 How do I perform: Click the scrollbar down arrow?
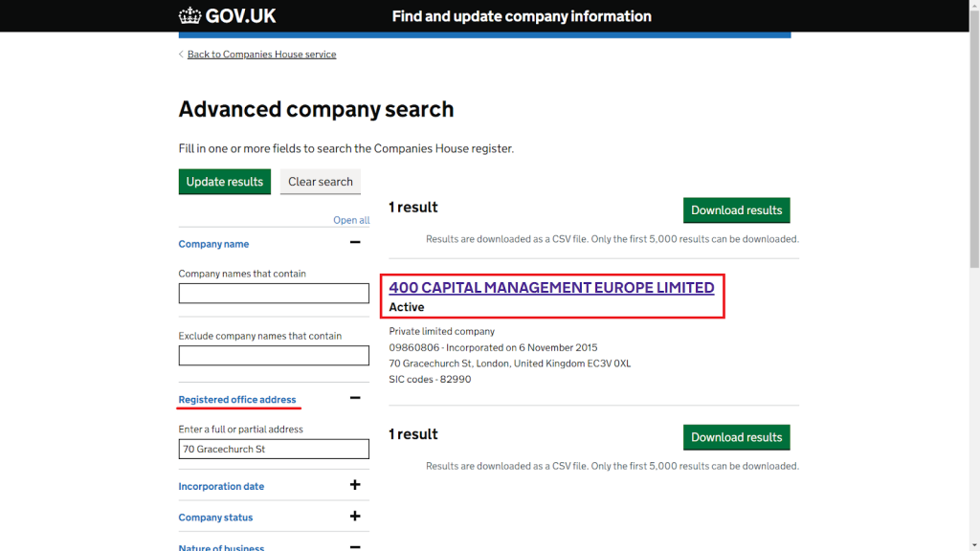pos(974,545)
